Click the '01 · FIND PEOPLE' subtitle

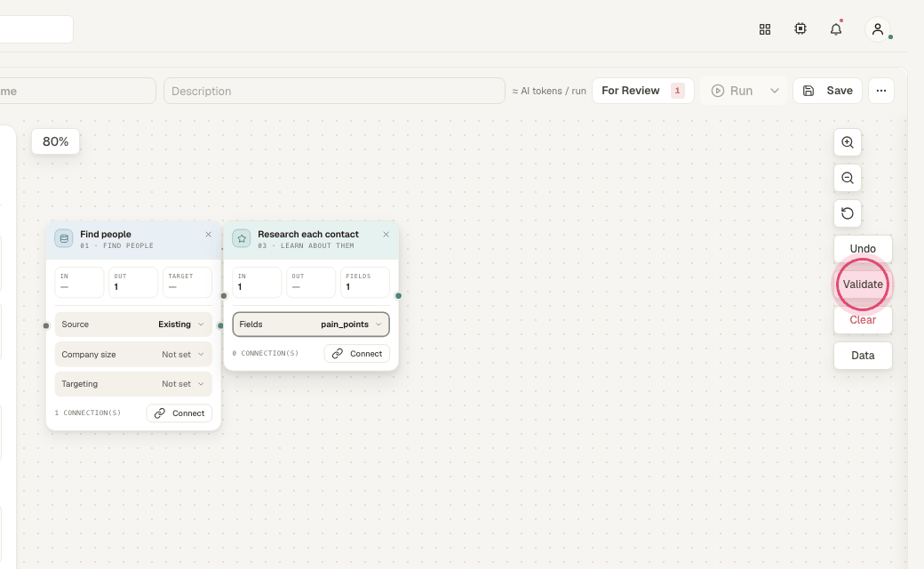[x=116, y=246]
